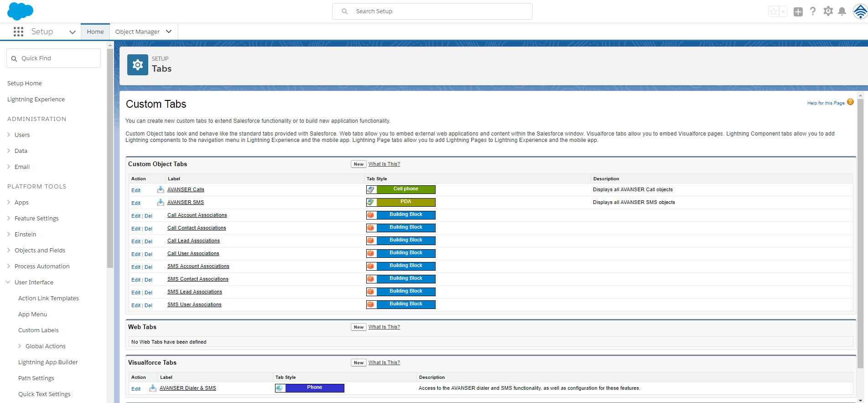The width and height of the screenshot is (868, 403).
Task: Click the Building Block icon for Call Lead Associations
Action: pos(371,241)
